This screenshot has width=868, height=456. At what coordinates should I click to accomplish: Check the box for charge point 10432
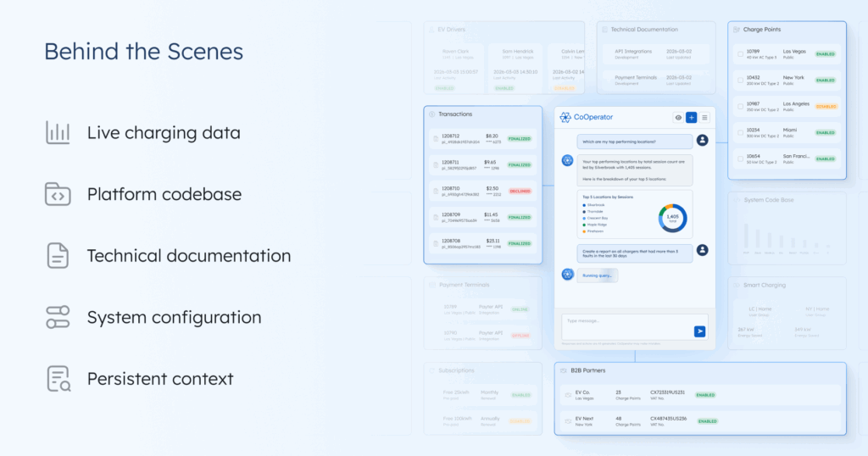point(740,81)
